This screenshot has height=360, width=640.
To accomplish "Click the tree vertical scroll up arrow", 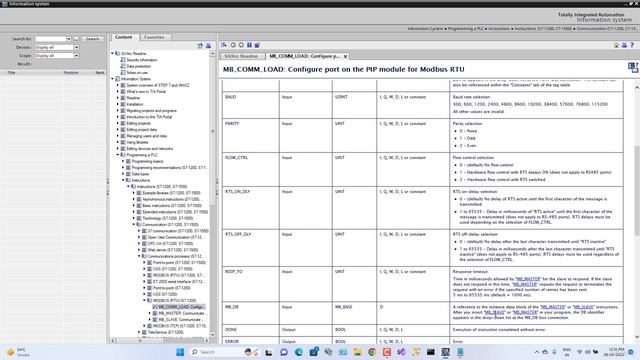I will pos(212,54).
